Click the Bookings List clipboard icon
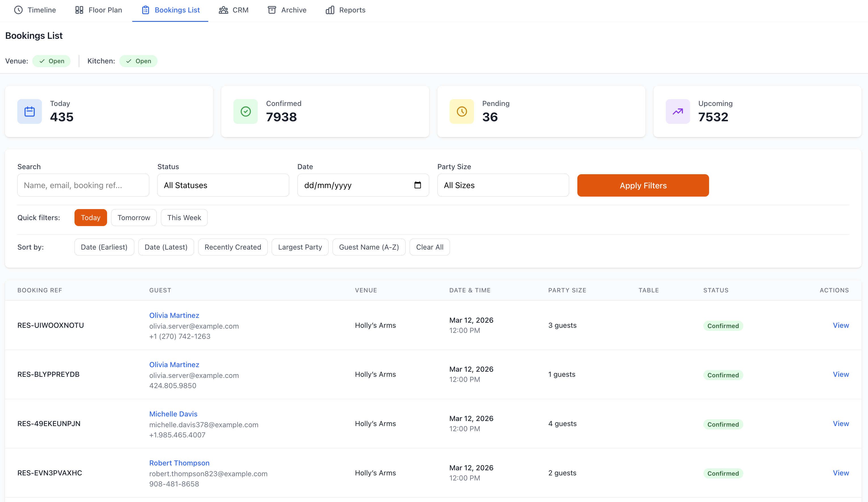Viewport: 868px width, 502px height. pyautogui.click(x=145, y=10)
